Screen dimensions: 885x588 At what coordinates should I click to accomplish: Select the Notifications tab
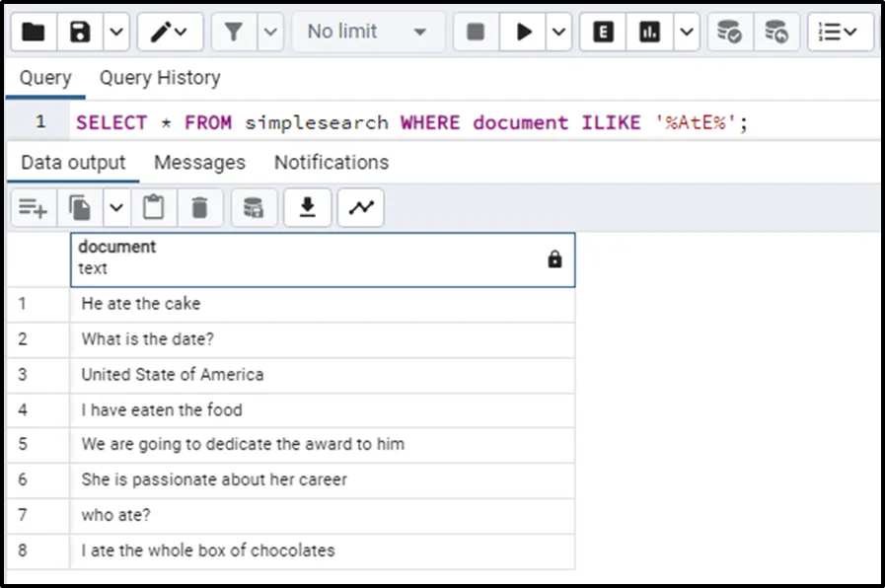[x=332, y=162]
